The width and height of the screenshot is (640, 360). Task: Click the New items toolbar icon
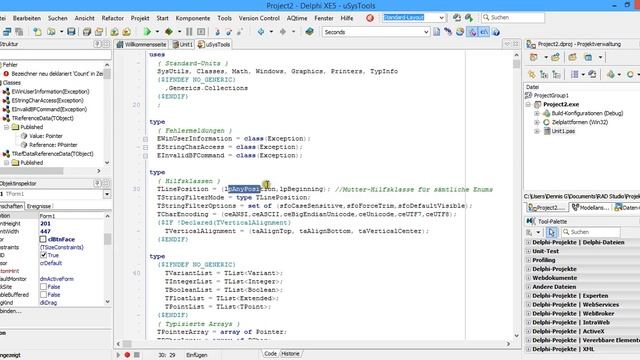click(38, 31)
